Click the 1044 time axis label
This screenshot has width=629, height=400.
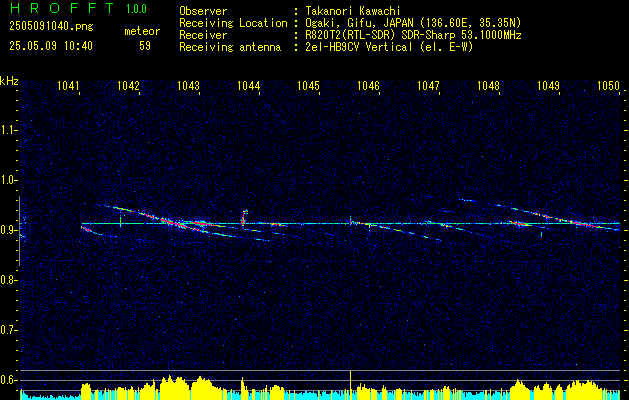(x=248, y=85)
